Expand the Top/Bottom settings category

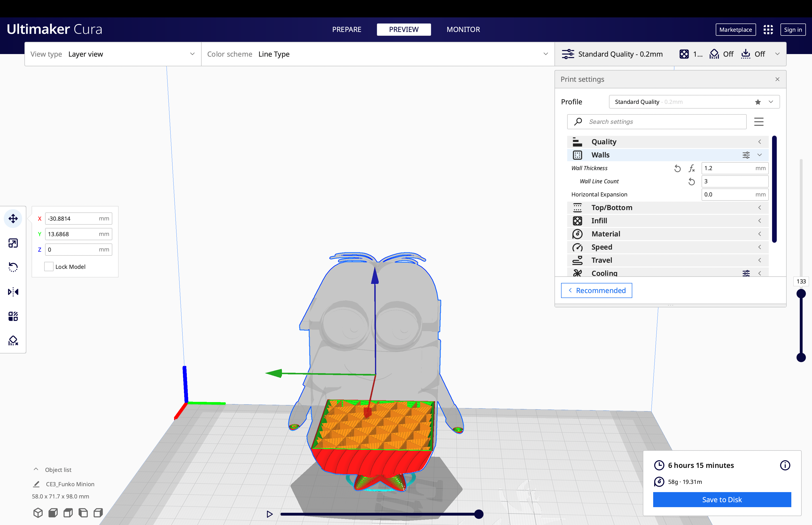[668, 208]
